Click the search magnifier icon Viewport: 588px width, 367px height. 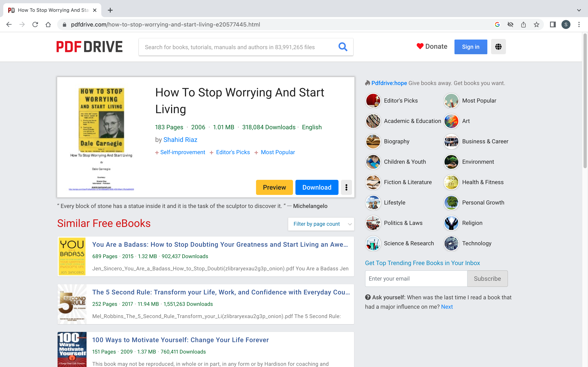(343, 47)
